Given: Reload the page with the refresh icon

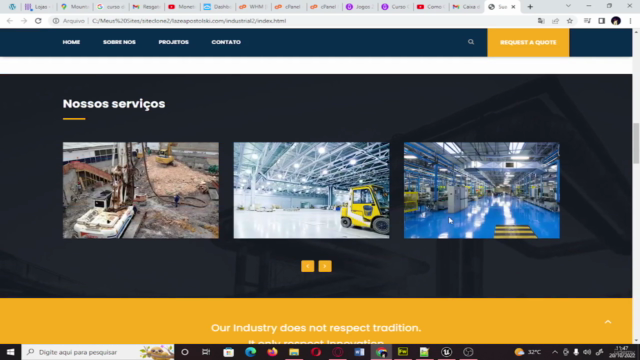Looking at the screenshot, I should 38,21.
